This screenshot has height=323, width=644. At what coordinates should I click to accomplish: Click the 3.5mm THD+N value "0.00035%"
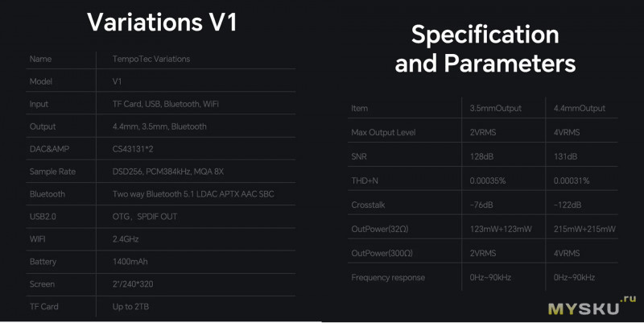(488, 180)
